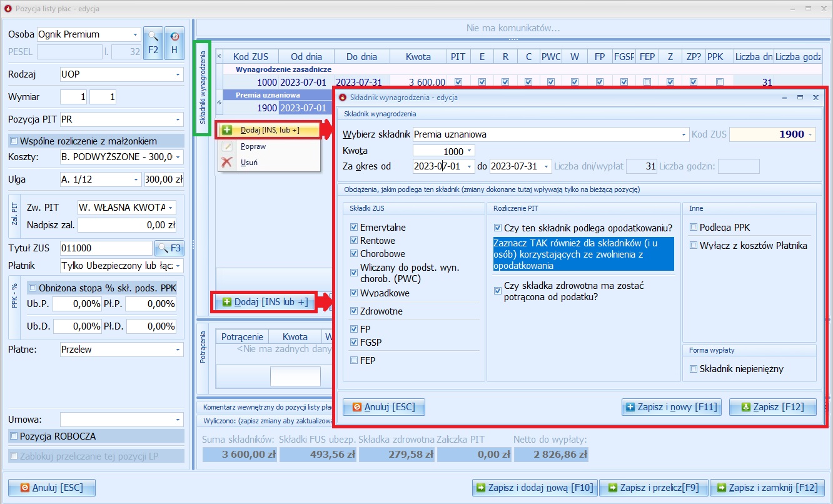Click Zapisz i przelicz [F9]
Viewport: 833px width, 504px height.
pyautogui.click(x=655, y=488)
